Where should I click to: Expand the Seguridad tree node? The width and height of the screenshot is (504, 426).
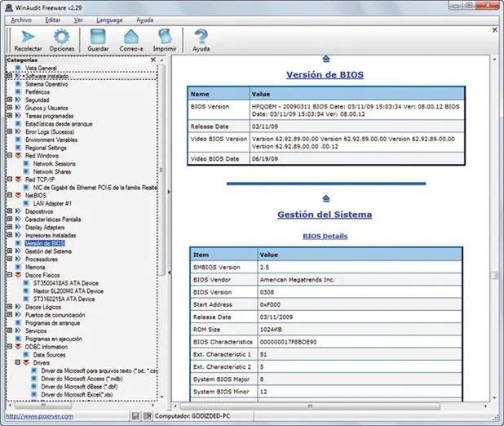10,100
